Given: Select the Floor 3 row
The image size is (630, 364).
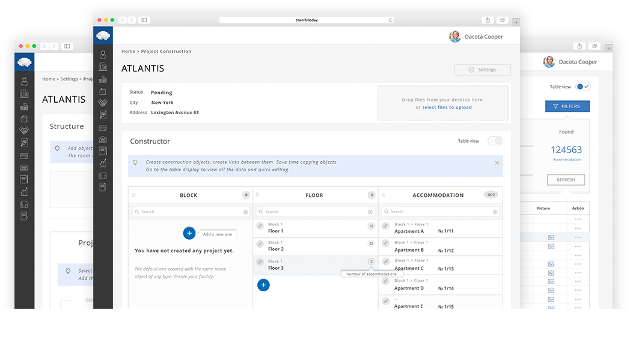Looking at the screenshot, I should (316, 265).
